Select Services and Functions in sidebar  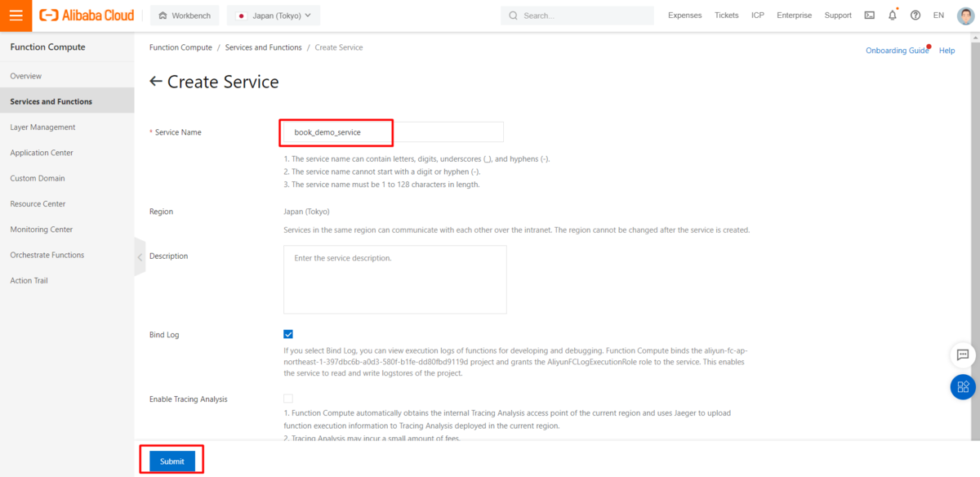pyautogui.click(x=67, y=101)
